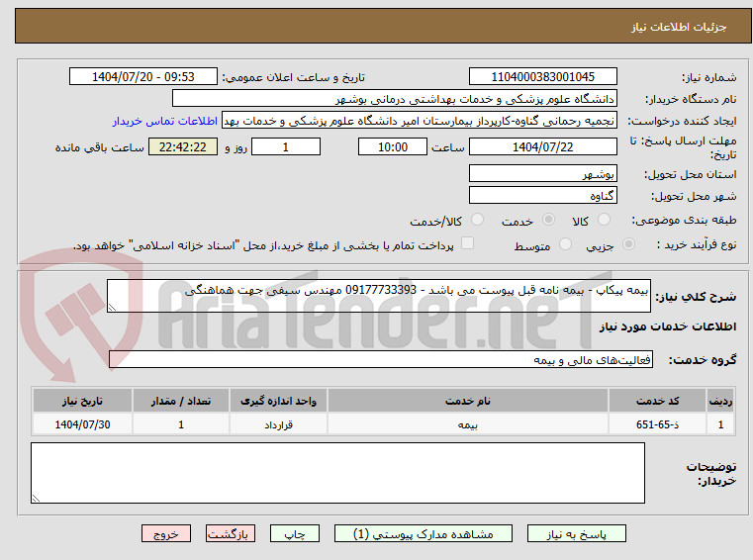Click unit cell 'قرارداد'
753x560 pixels.
pyautogui.click(x=278, y=424)
